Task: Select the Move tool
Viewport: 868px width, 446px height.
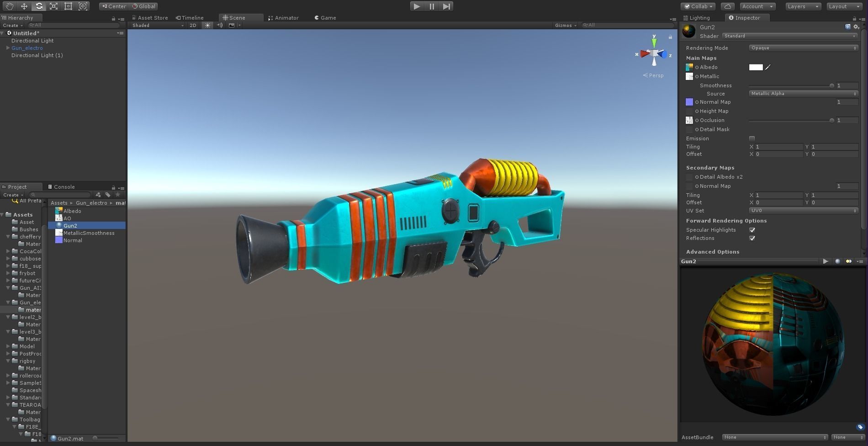Action: [24, 6]
